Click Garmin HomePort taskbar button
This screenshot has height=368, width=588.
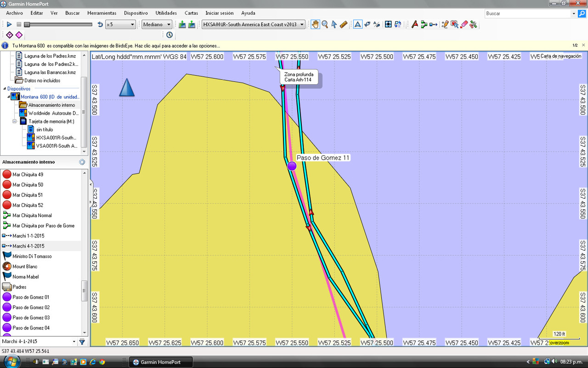tap(161, 362)
